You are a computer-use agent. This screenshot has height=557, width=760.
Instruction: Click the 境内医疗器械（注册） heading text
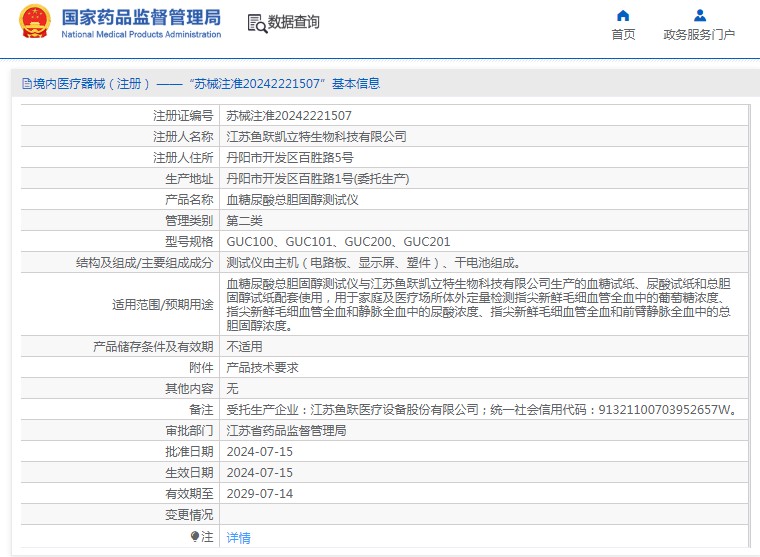[x=92, y=84]
